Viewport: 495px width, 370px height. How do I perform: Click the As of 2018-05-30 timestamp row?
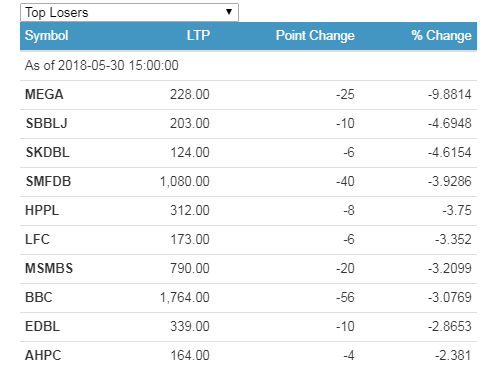(248, 66)
